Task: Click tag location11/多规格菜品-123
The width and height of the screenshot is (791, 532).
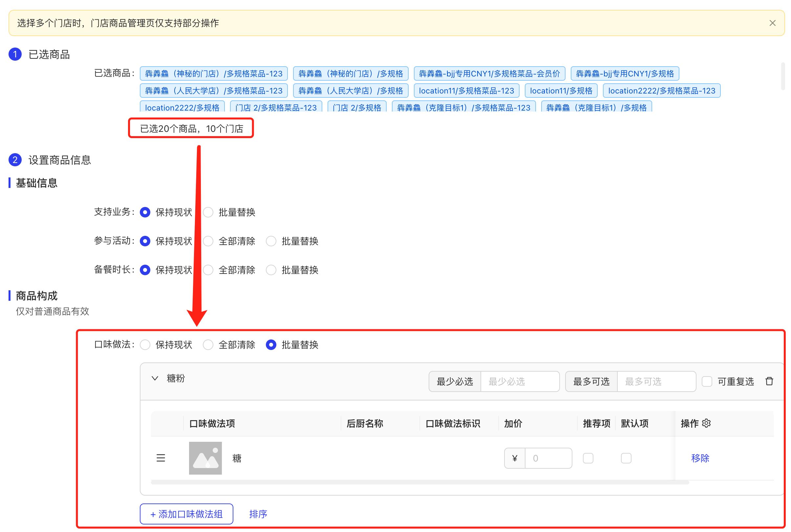Action: 466,91
